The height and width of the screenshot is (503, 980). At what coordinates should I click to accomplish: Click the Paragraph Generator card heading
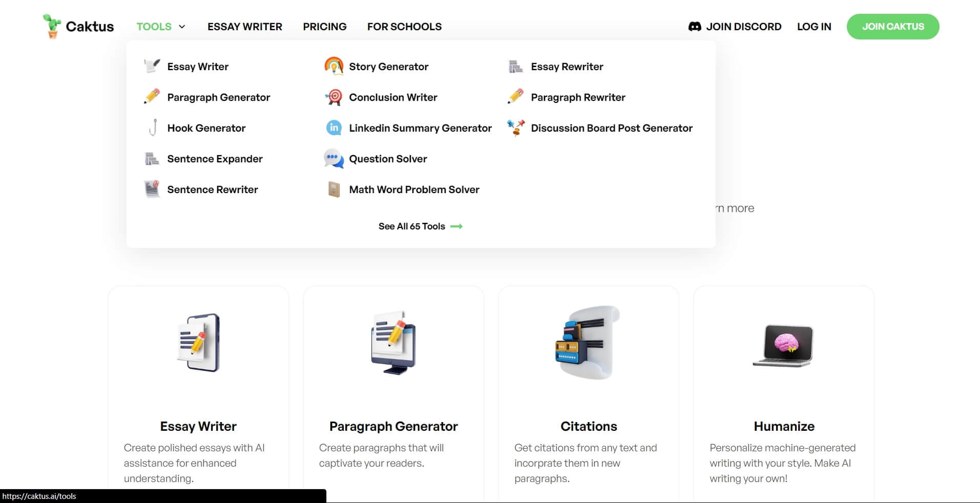393,426
